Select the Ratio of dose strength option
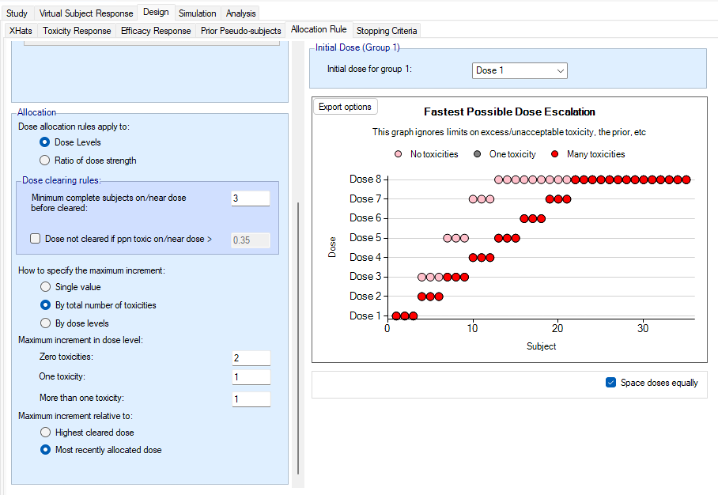Image resolution: width=718 pixels, height=496 pixels. tap(45, 160)
